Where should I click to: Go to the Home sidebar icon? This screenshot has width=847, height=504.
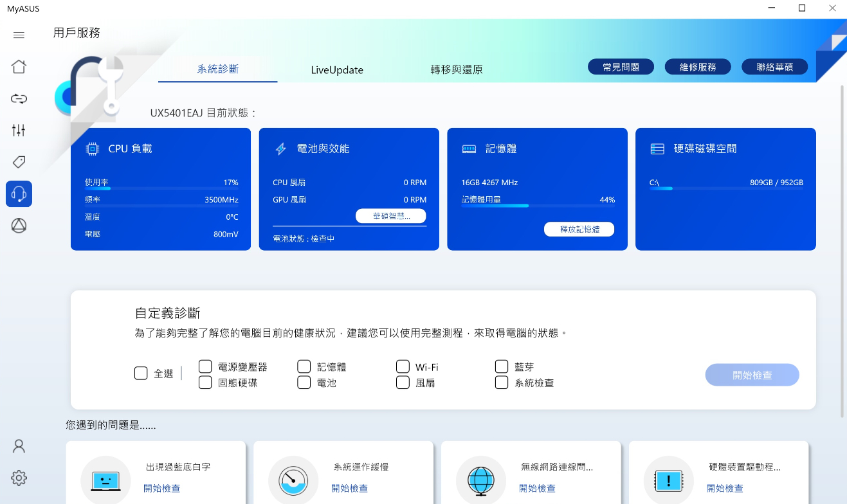(x=19, y=66)
